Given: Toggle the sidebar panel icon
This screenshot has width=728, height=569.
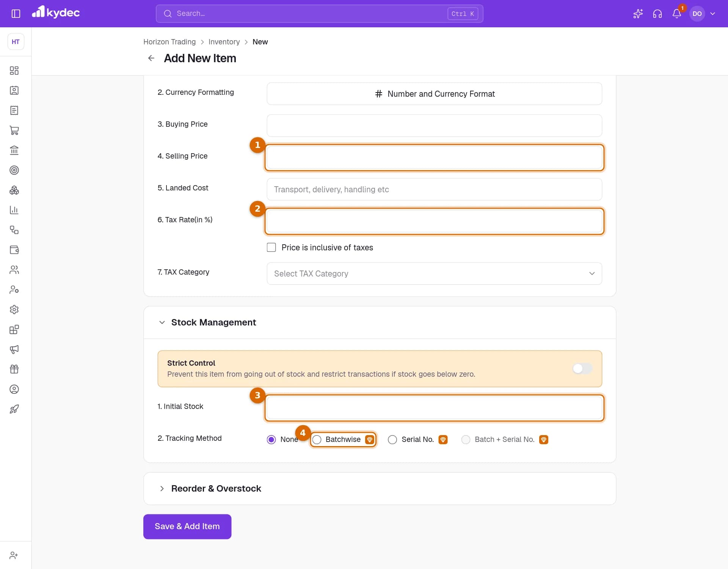Looking at the screenshot, I should tap(16, 14).
